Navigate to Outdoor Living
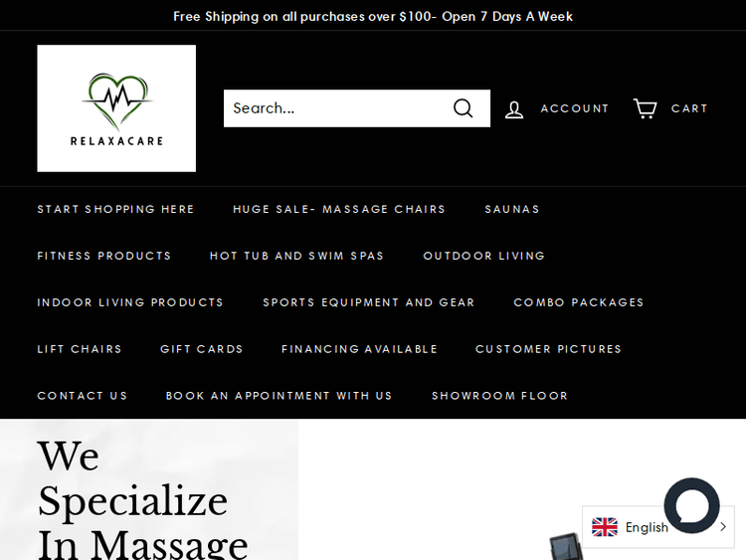The width and height of the screenshot is (746, 560). [484, 256]
